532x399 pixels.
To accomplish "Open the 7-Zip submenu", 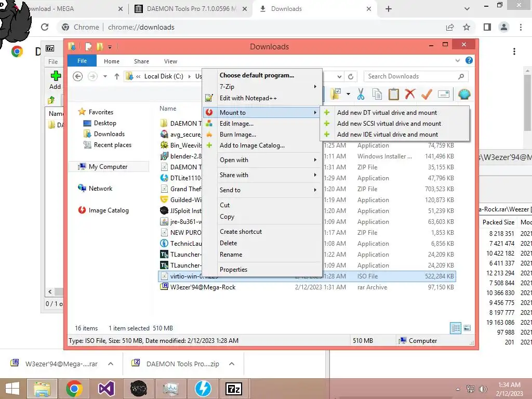I will [262, 87].
